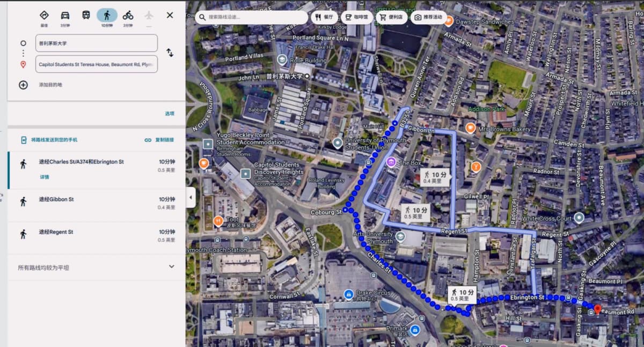The height and width of the screenshot is (347, 644).
Task: Click 10分 0.5英里 label near Ebrington St
Action: coord(463,295)
